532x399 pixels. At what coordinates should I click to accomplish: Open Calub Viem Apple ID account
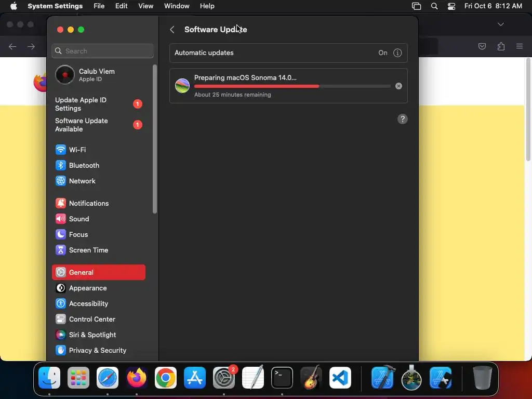(99, 75)
